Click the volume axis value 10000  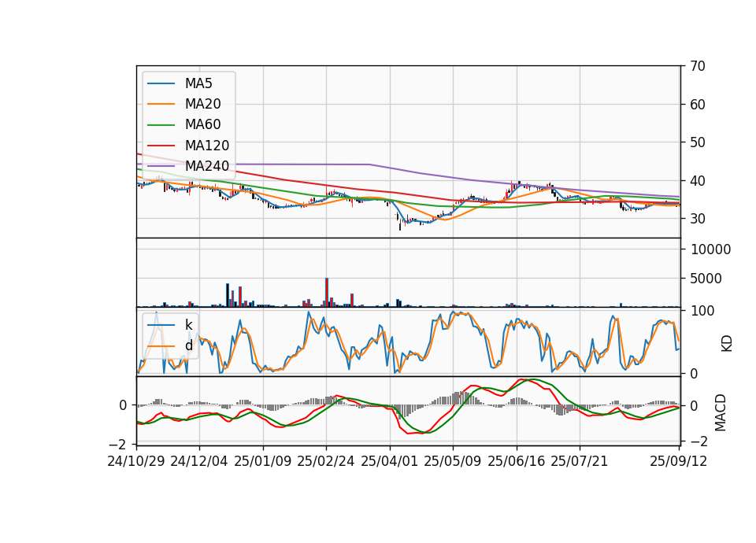click(x=710, y=249)
